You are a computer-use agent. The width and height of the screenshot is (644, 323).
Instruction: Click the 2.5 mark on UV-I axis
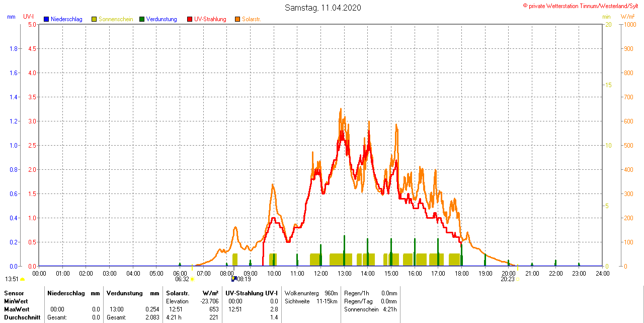pos(32,146)
